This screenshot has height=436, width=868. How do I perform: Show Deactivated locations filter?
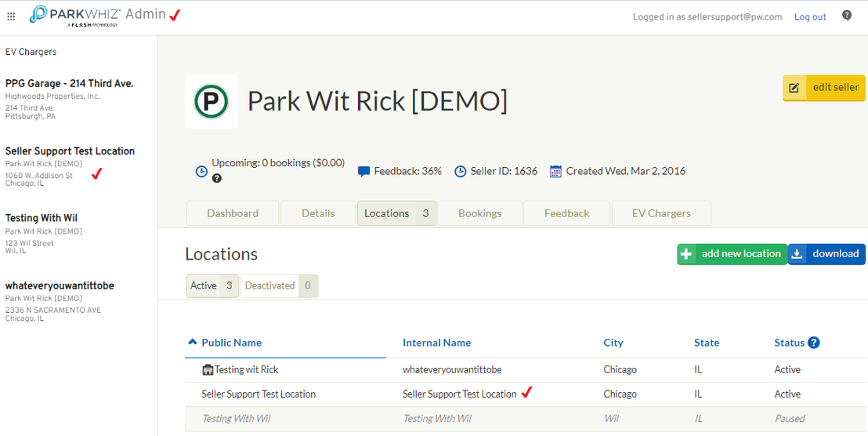click(x=280, y=286)
